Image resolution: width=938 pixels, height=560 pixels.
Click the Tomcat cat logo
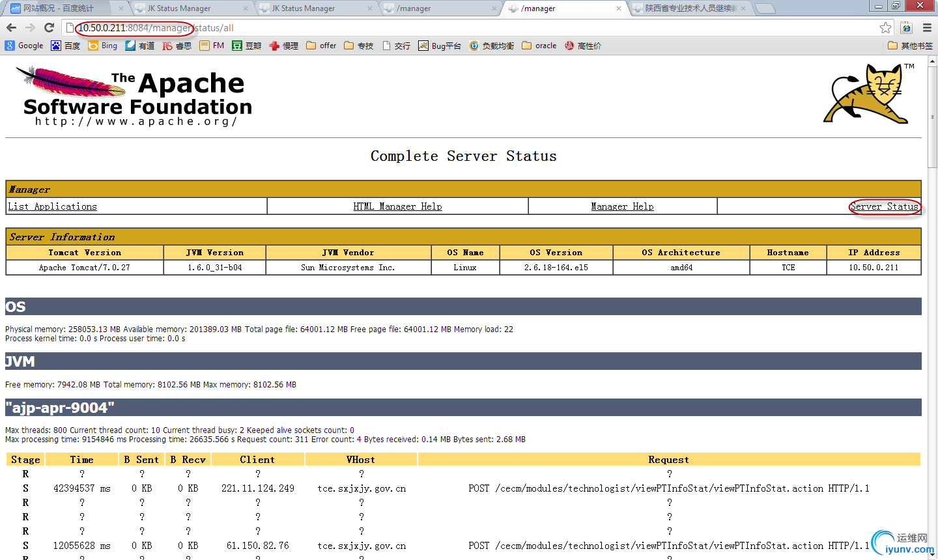[868, 93]
